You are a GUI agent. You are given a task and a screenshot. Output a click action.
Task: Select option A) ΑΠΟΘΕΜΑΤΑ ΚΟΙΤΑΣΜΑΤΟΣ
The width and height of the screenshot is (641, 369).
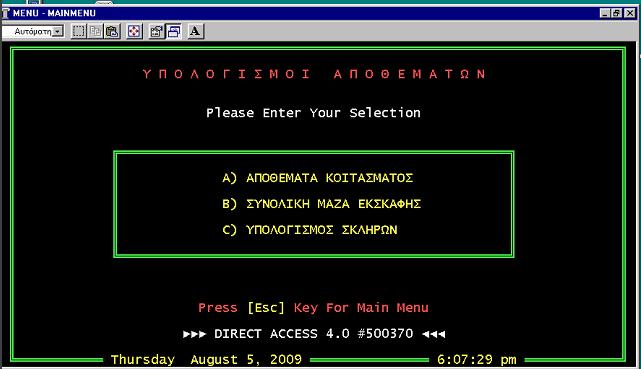318,178
